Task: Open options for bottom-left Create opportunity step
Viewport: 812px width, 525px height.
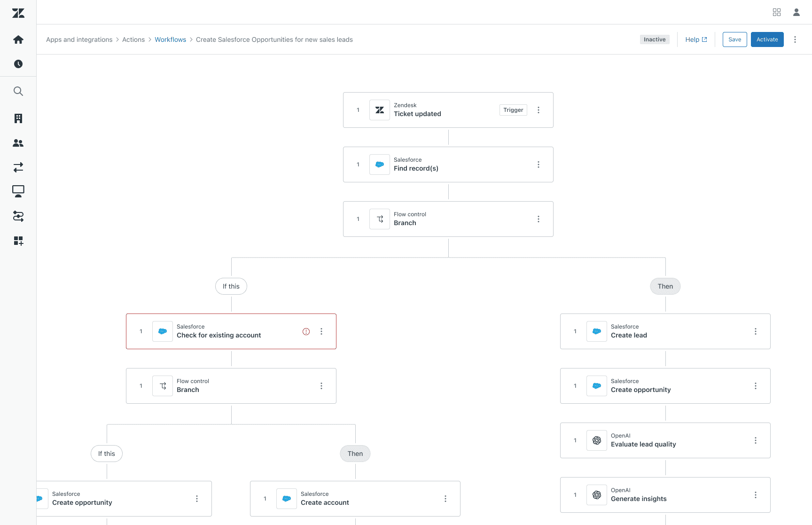Action: point(197,499)
